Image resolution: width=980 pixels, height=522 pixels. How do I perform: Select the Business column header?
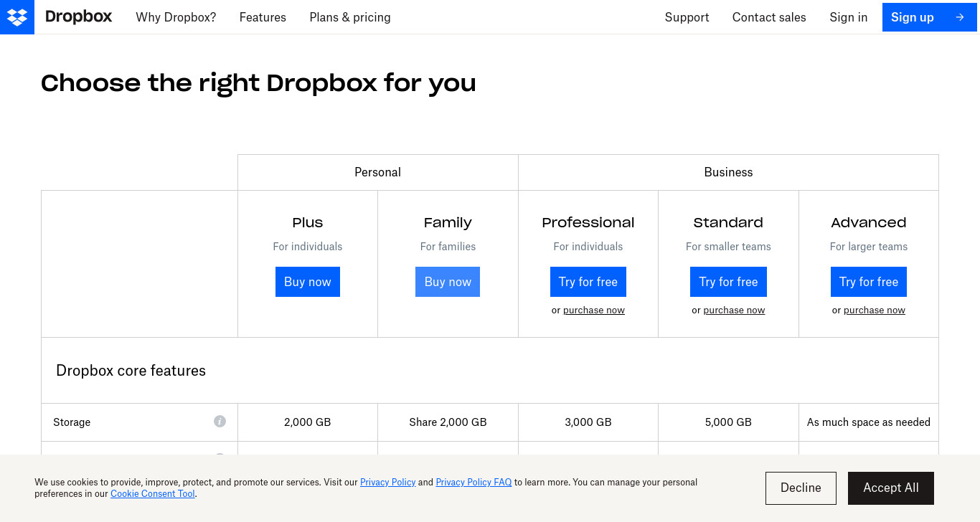728,172
